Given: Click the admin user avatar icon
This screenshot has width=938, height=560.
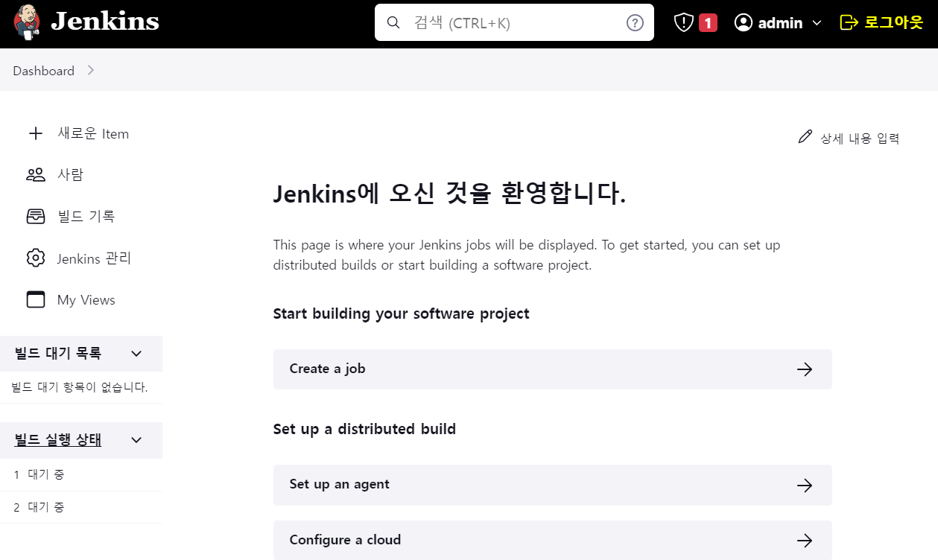Looking at the screenshot, I should tap(744, 22).
